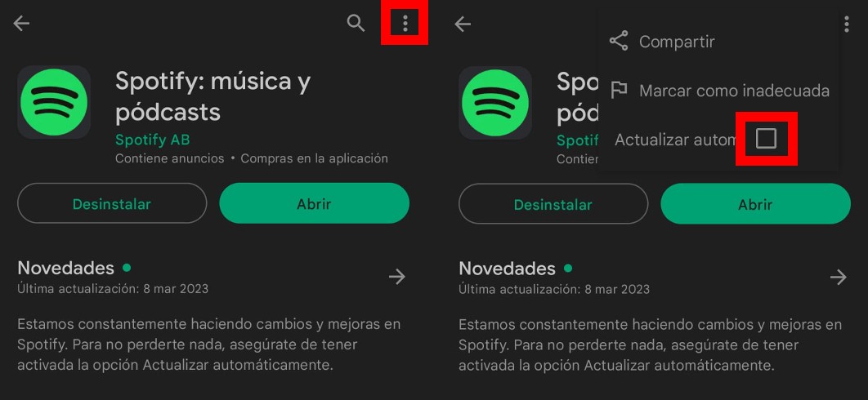Viewport: 868px width, 400px height.
Task: Enable the auto-update checkbox
Action: point(766,138)
